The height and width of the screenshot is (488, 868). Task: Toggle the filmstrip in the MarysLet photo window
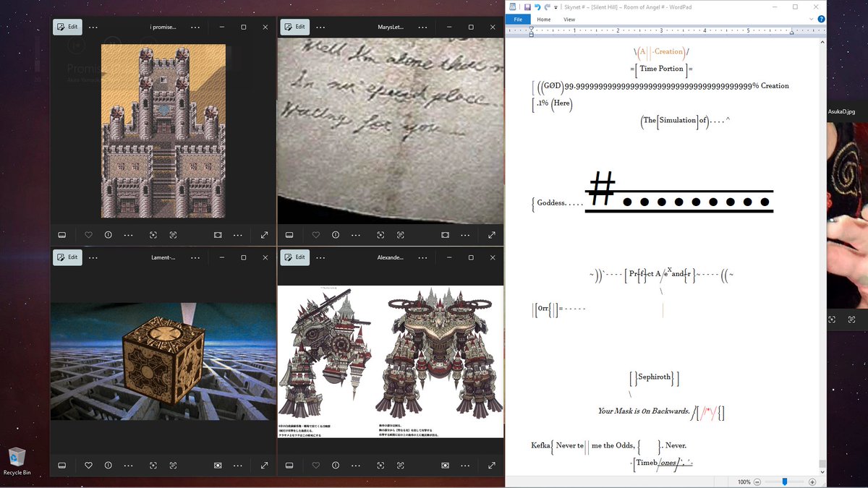pyautogui.click(x=289, y=235)
